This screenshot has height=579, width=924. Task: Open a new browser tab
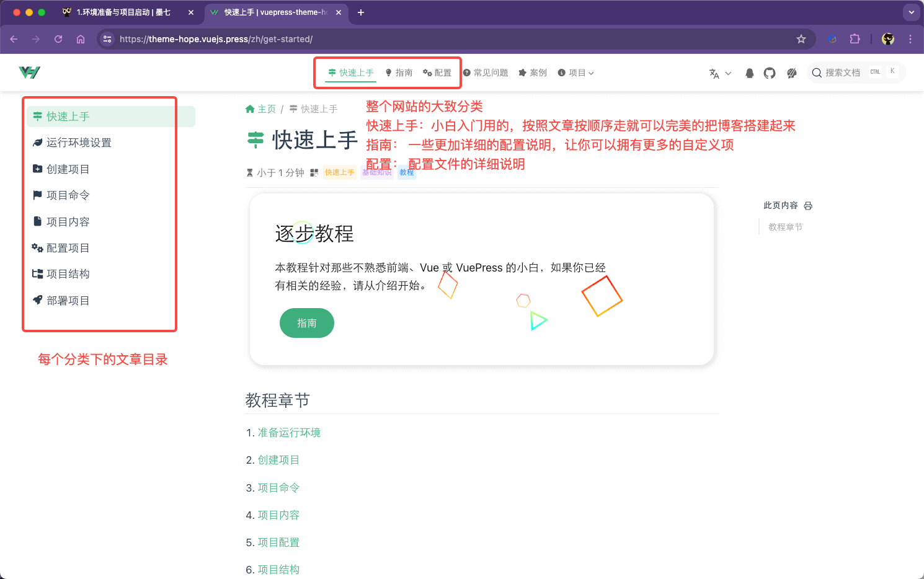tap(361, 12)
